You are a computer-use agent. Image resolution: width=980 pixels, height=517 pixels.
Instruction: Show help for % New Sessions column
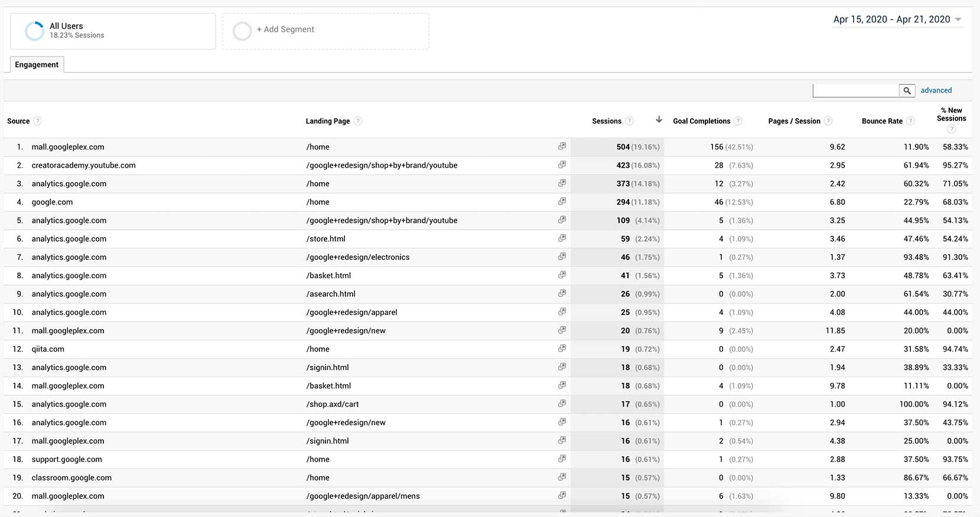951,129
